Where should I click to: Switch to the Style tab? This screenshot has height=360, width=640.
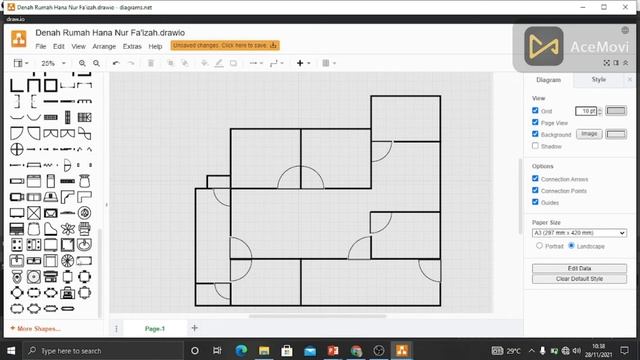599,80
